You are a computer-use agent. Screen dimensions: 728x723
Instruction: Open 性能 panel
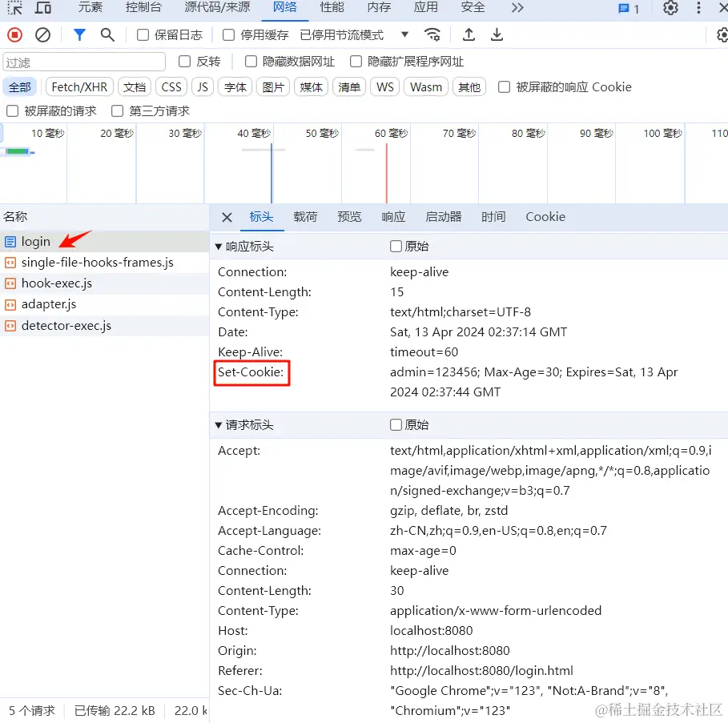coord(332,7)
